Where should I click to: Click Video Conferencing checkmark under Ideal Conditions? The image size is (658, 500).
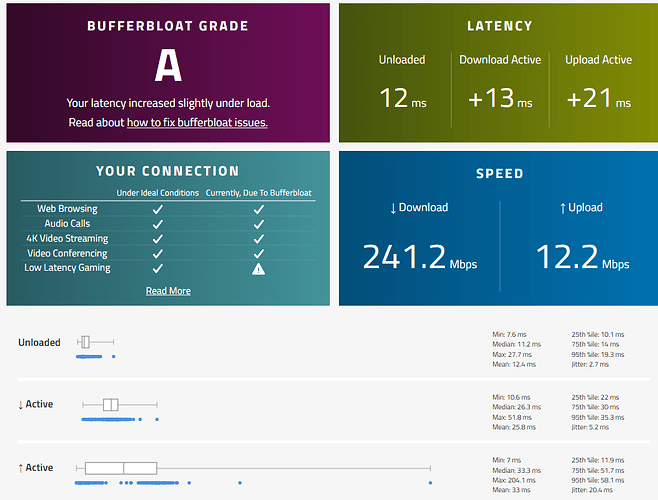point(158,254)
